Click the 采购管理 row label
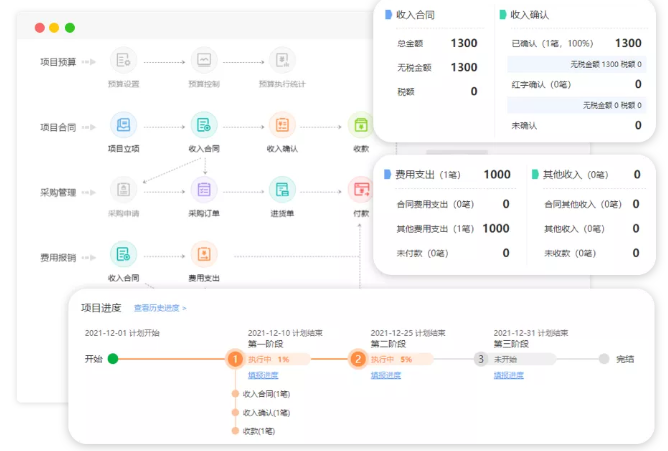Viewport: 668px width, 451px height. [58, 192]
